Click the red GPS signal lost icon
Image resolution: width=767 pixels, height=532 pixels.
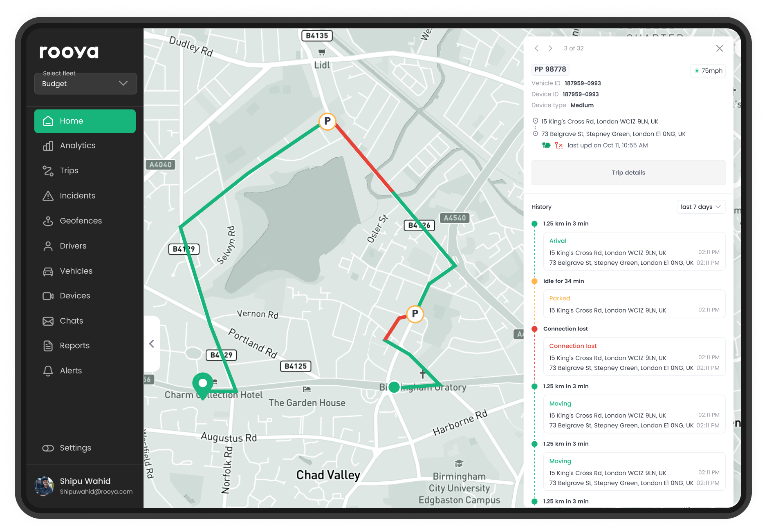click(x=559, y=145)
